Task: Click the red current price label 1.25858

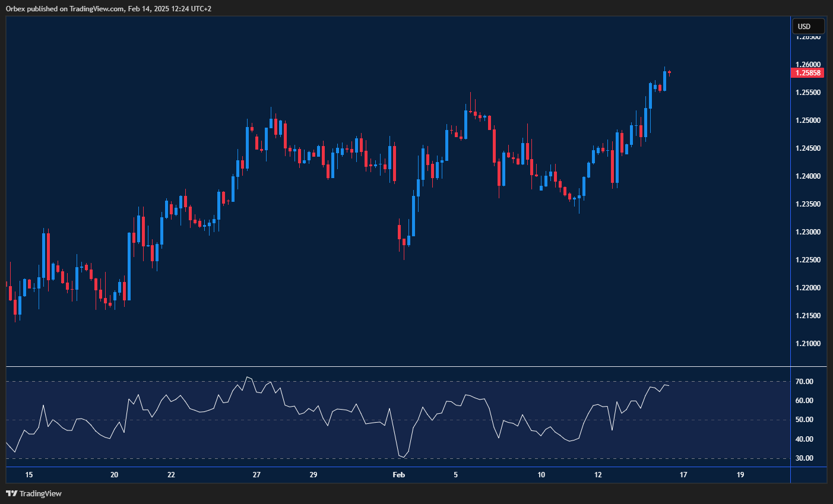Action: click(x=807, y=72)
